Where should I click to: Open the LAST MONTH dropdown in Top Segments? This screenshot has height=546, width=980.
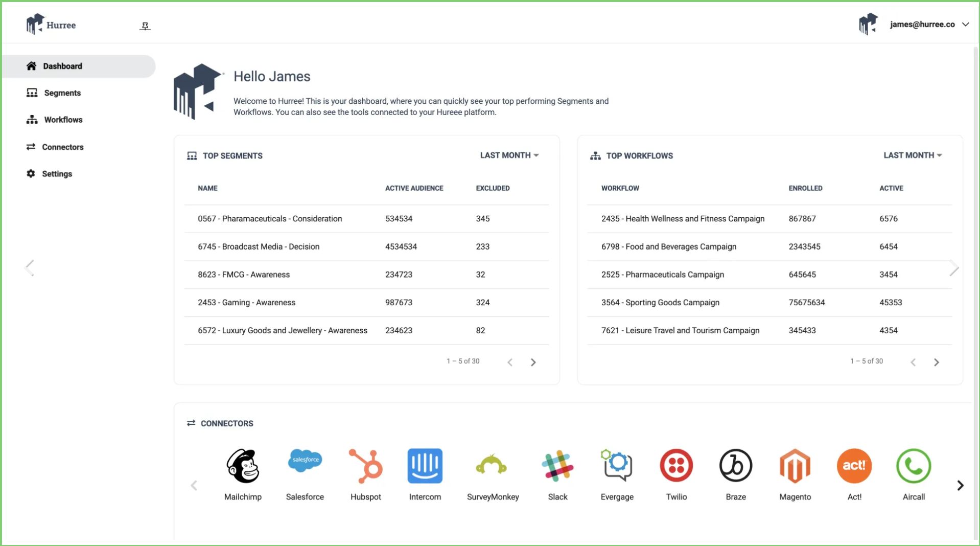(509, 155)
